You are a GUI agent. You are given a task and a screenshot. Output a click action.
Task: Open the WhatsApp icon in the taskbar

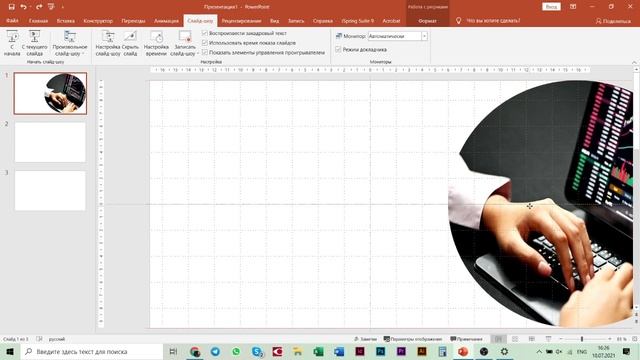click(x=236, y=351)
